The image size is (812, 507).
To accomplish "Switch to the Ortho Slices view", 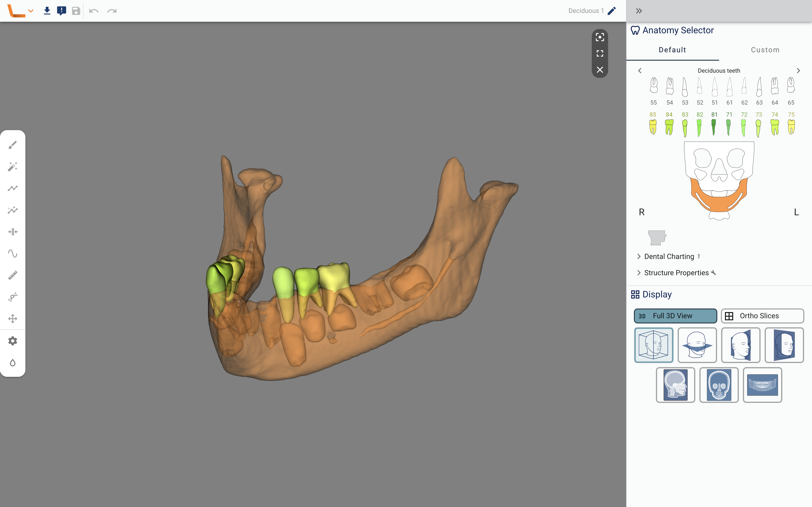I will (x=762, y=316).
